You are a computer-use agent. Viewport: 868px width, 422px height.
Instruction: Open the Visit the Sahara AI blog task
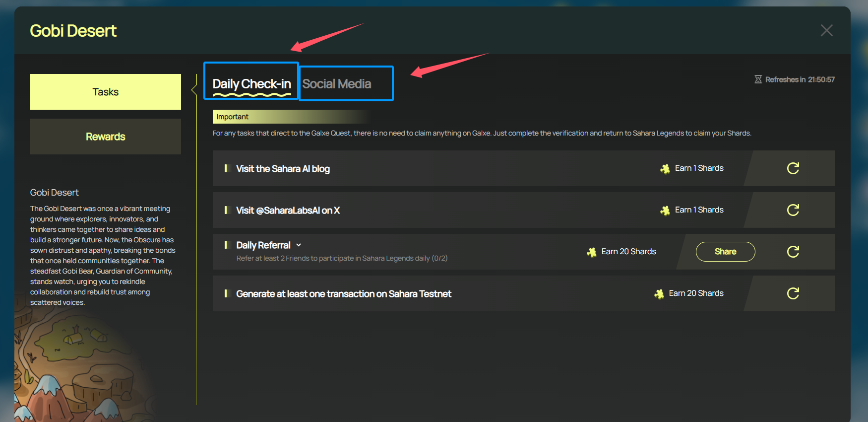coord(283,169)
